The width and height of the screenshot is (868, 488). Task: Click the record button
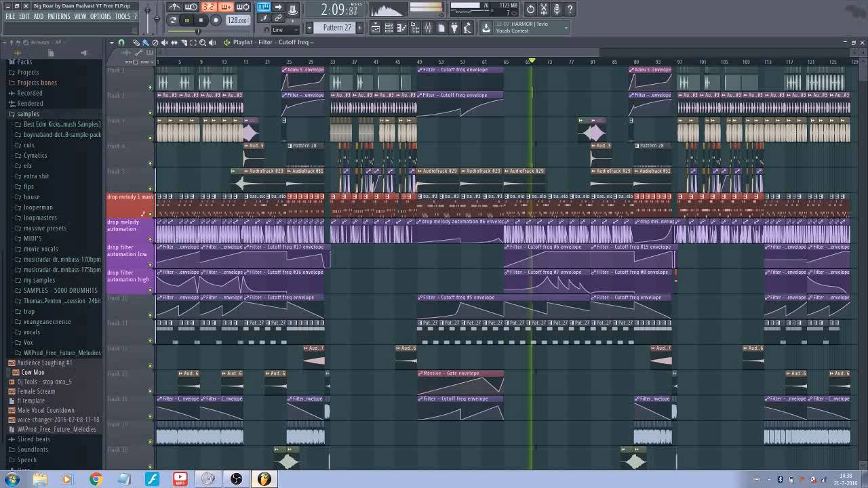tap(216, 20)
